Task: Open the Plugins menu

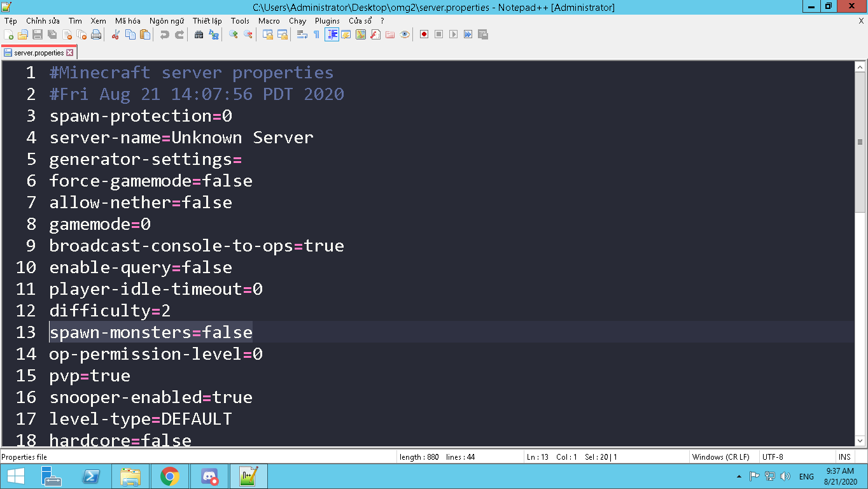Action: pyautogui.click(x=327, y=21)
